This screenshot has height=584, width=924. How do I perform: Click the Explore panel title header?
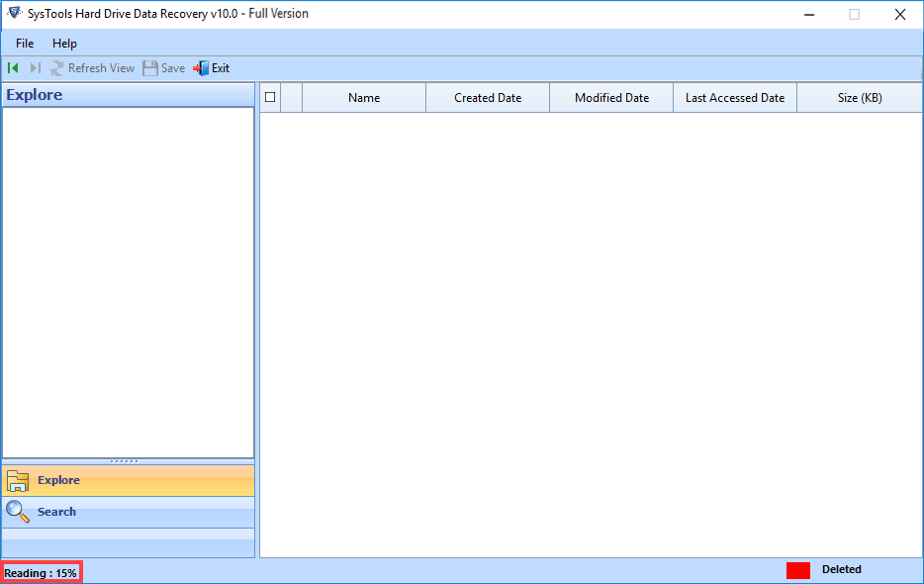(x=128, y=95)
